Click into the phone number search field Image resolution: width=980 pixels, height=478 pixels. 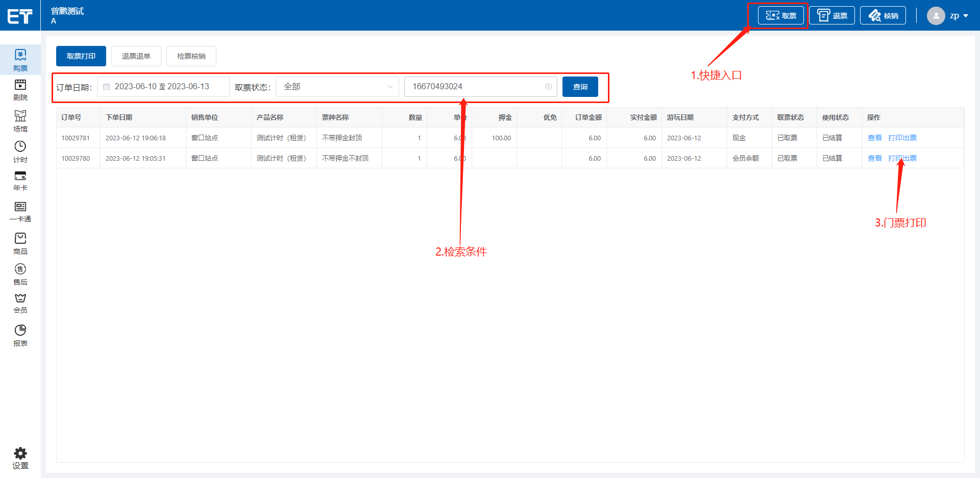(x=475, y=87)
